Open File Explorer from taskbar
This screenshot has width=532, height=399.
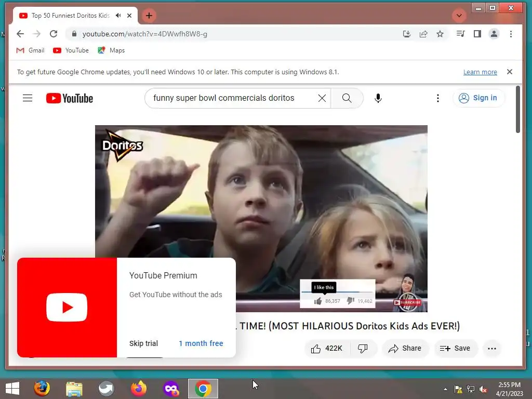(74, 389)
